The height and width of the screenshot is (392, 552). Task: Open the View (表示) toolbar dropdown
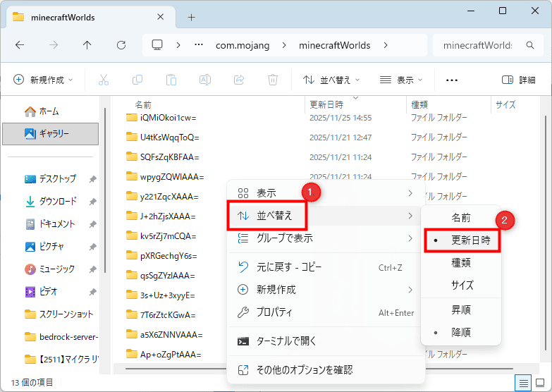tap(401, 80)
